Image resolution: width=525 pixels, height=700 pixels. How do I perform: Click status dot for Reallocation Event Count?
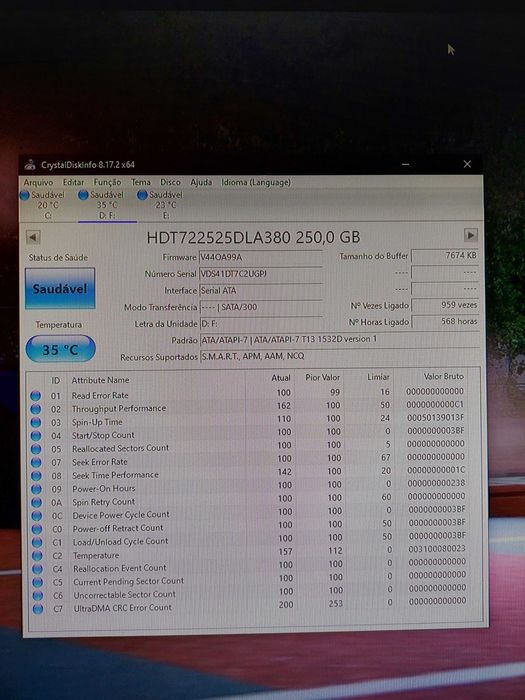tap(38, 569)
